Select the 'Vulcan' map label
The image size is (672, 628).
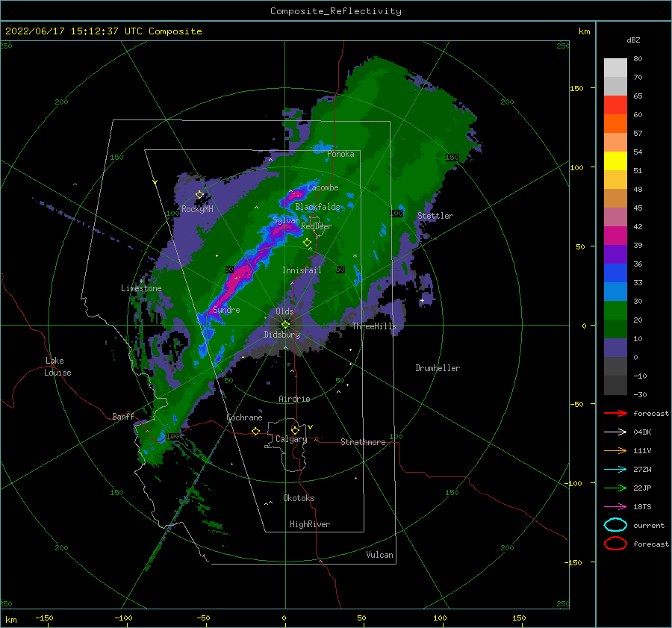pyautogui.click(x=380, y=554)
